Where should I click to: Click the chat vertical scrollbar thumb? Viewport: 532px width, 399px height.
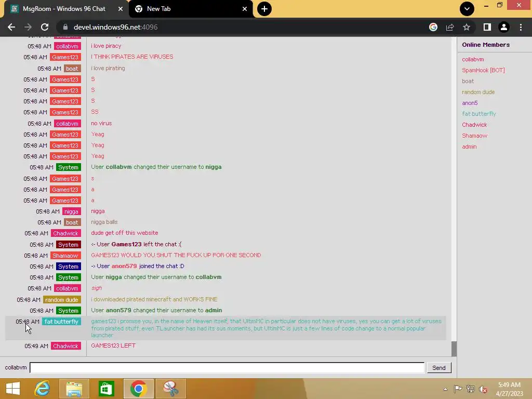pyautogui.click(x=454, y=349)
